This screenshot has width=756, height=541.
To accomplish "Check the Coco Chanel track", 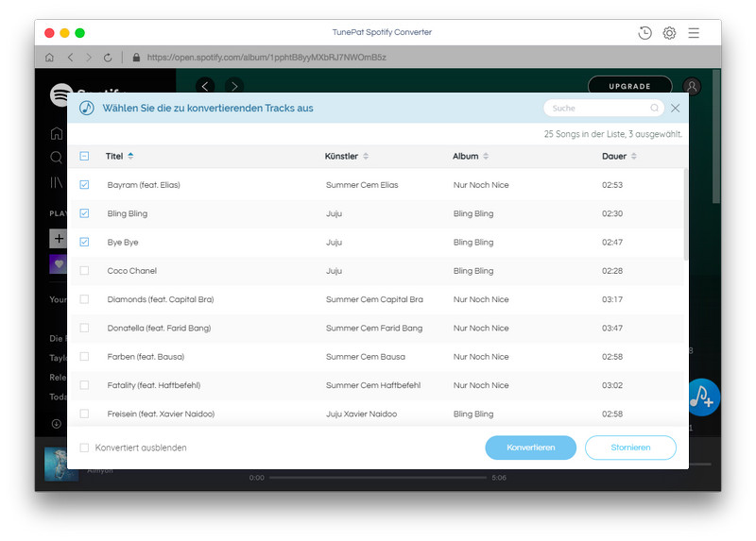I will coord(84,271).
